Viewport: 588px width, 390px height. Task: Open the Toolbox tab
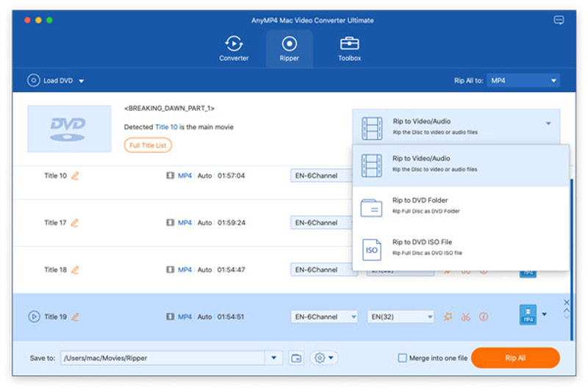pyautogui.click(x=349, y=48)
